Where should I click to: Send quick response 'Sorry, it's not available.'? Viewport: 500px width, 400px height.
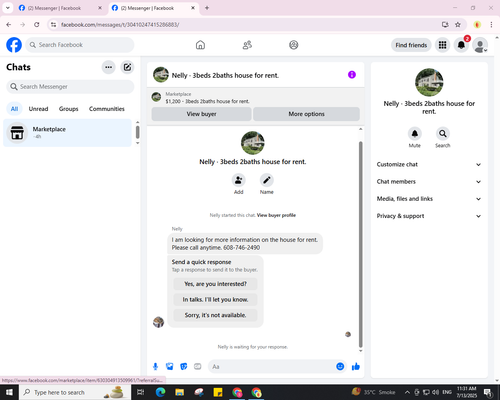[215, 315]
